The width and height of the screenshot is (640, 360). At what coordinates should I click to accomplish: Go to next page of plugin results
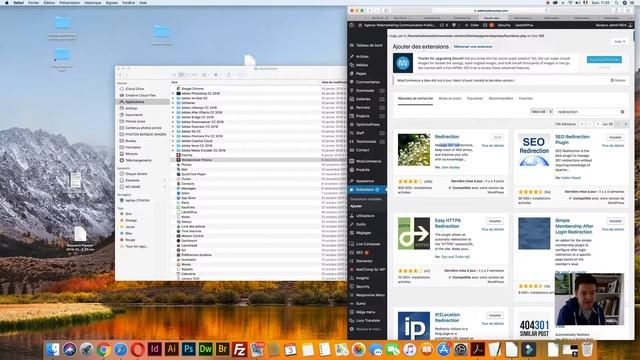pos(618,124)
